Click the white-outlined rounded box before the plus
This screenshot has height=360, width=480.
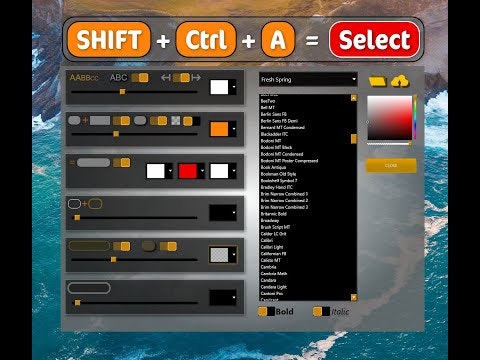tap(74, 204)
